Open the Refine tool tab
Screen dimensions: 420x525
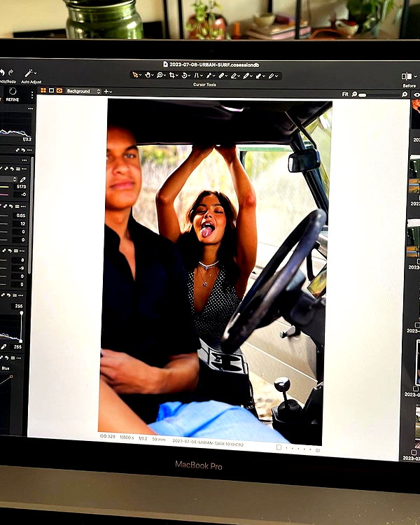13,94
